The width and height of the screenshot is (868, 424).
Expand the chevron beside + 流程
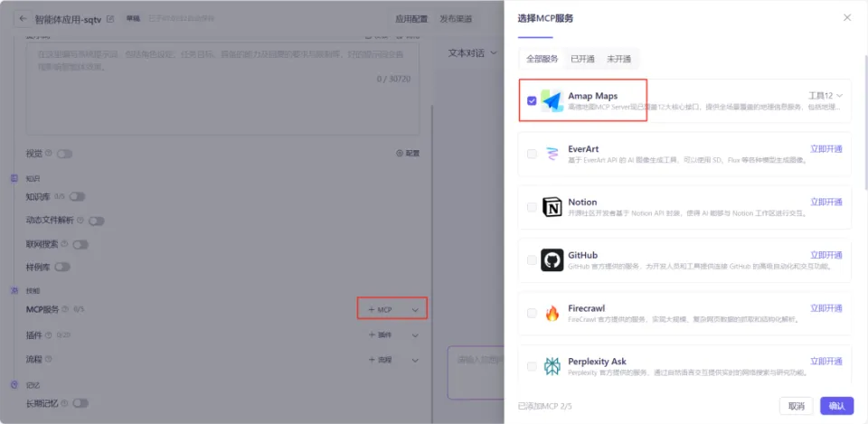415,361
